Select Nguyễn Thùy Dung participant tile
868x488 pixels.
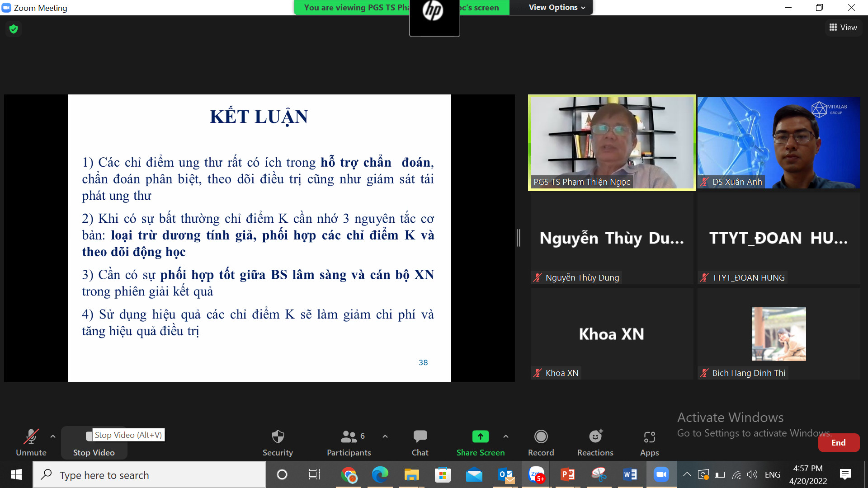(x=612, y=239)
